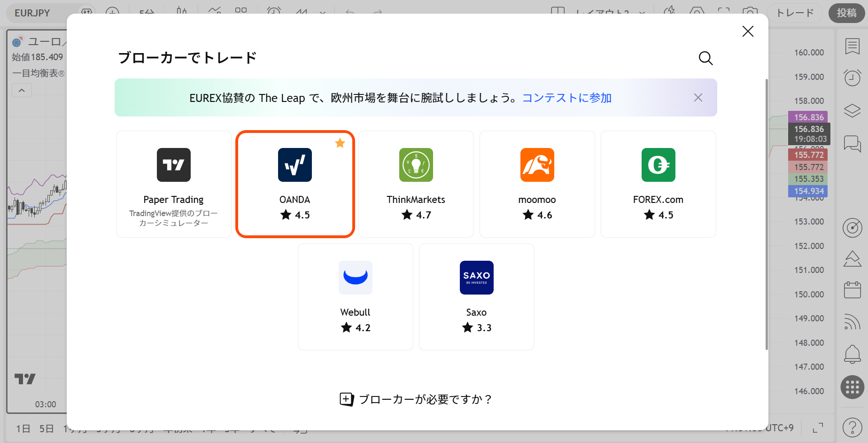This screenshot has height=443, width=868.
Task: Toggle the favorite star on the OANDA broker
Action: coord(340,143)
